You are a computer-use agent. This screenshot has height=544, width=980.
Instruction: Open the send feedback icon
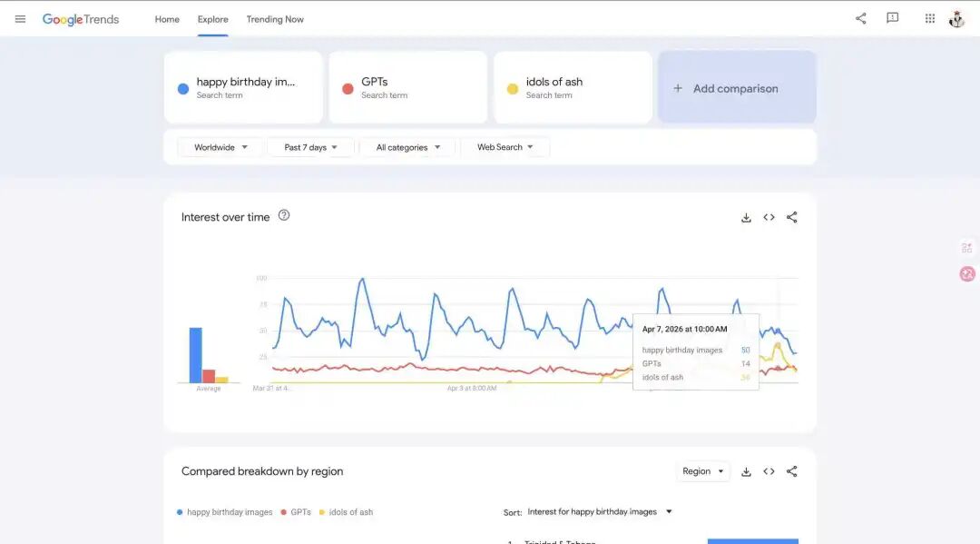(x=893, y=18)
